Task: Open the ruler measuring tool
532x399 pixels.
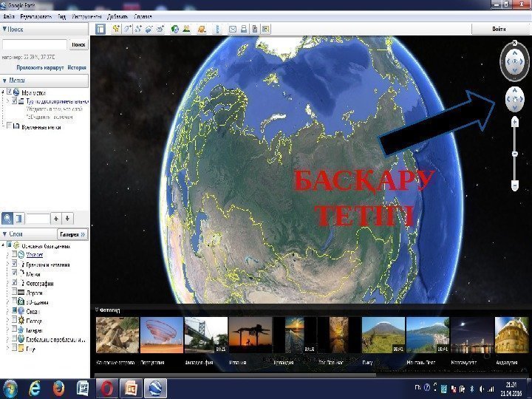Action: point(217,29)
